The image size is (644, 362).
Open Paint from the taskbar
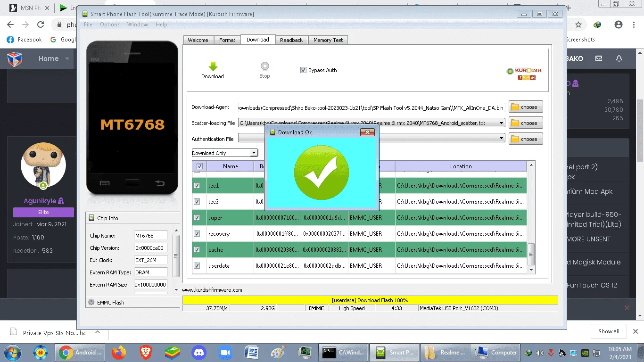coord(279,352)
